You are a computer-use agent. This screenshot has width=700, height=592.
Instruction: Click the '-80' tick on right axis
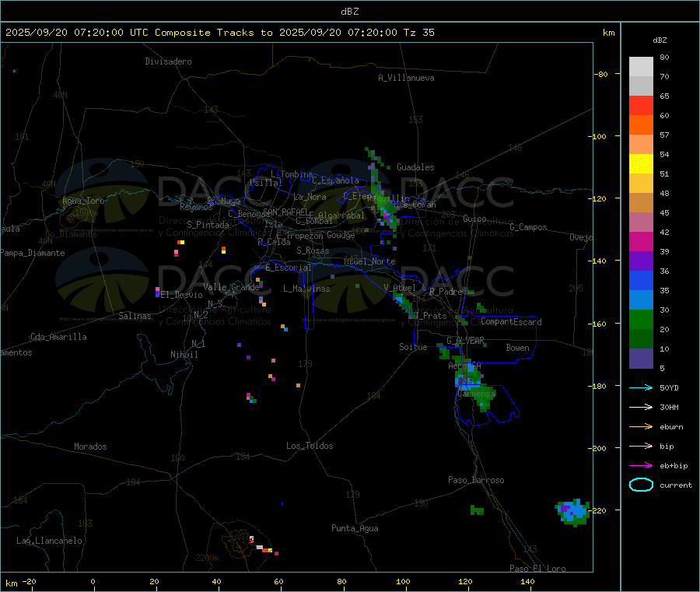[601, 74]
